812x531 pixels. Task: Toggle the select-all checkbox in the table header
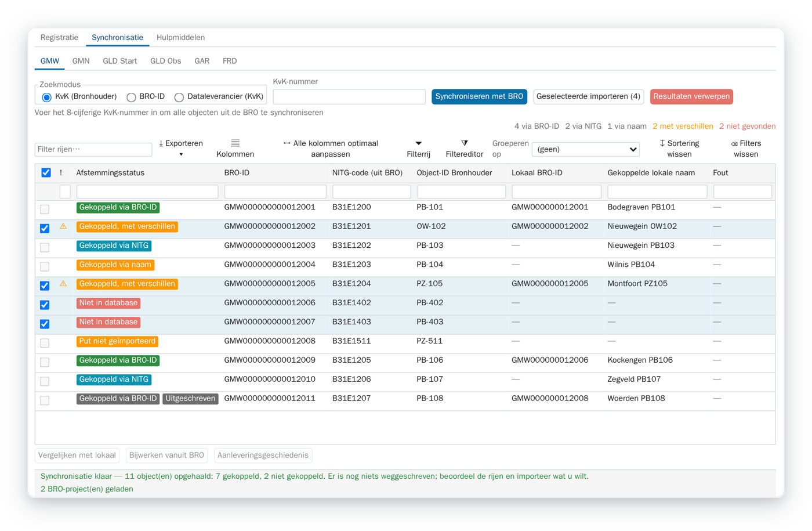pos(46,172)
